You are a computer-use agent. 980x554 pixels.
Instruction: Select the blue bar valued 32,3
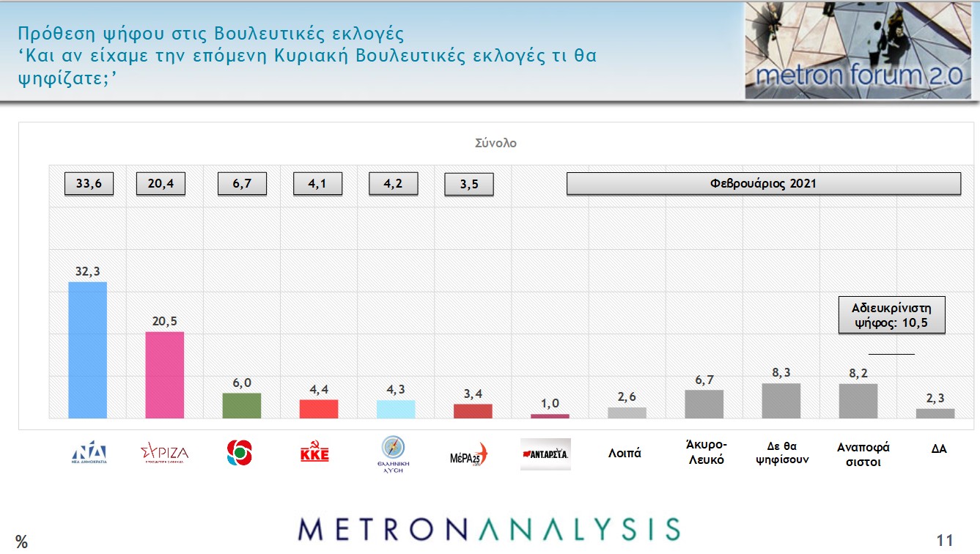point(87,350)
